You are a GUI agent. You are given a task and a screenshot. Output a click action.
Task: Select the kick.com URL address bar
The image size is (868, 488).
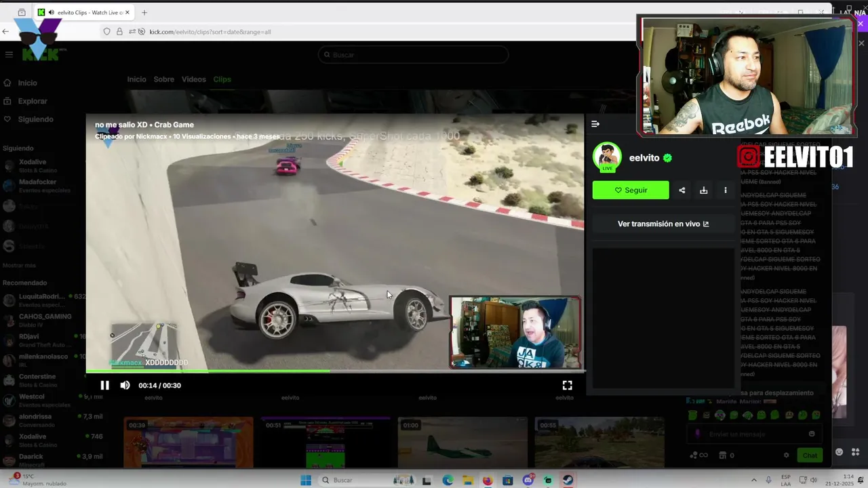210,32
